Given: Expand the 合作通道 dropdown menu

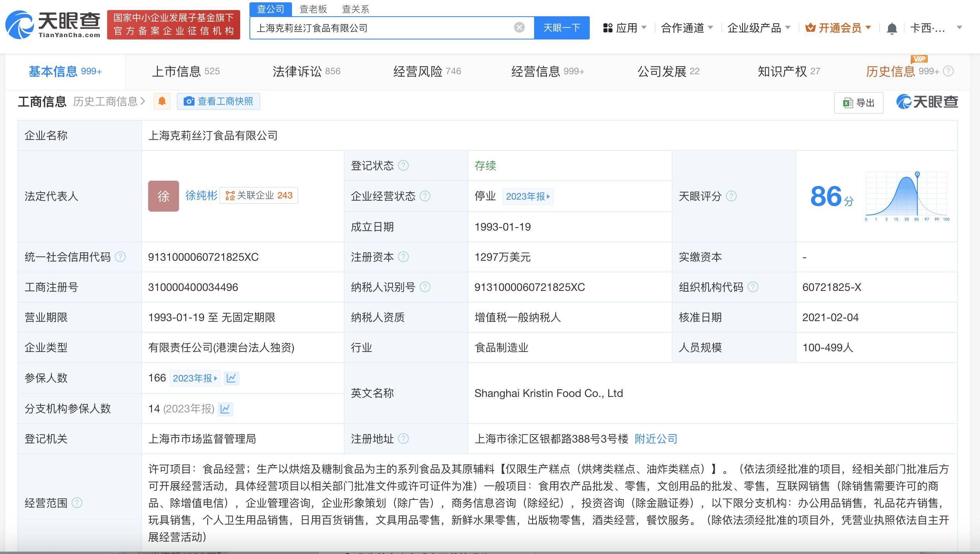Looking at the screenshot, I should [687, 28].
